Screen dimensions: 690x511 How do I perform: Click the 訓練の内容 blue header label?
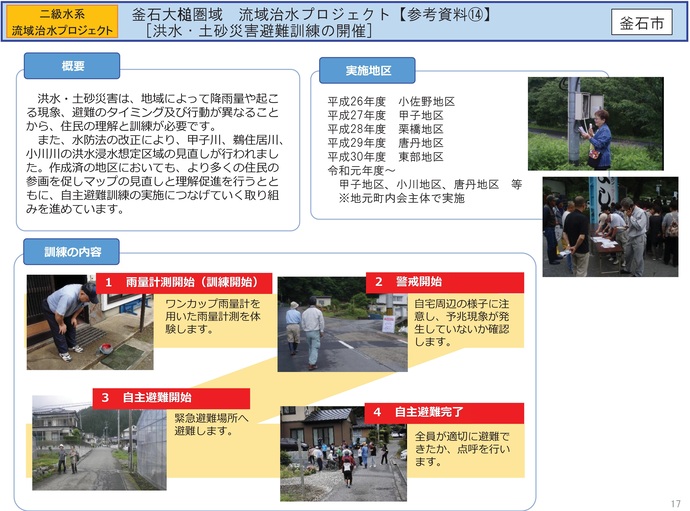(72, 250)
